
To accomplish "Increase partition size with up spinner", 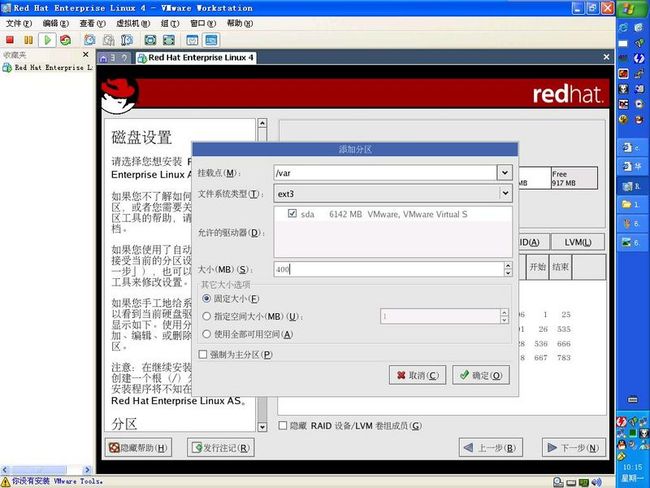I will pyautogui.click(x=508, y=265).
